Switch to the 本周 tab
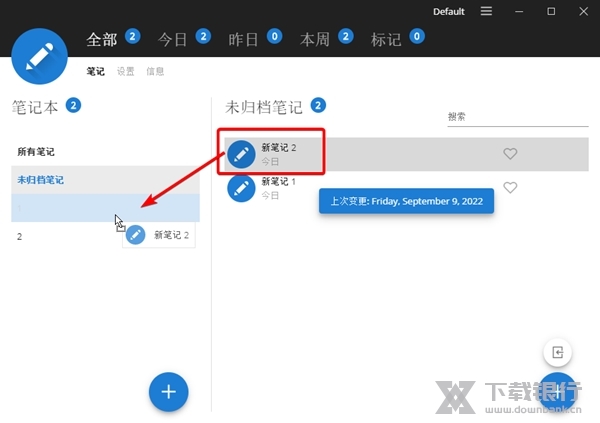Image resolution: width=600 pixels, height=423 pixels. tap(315, 39)
